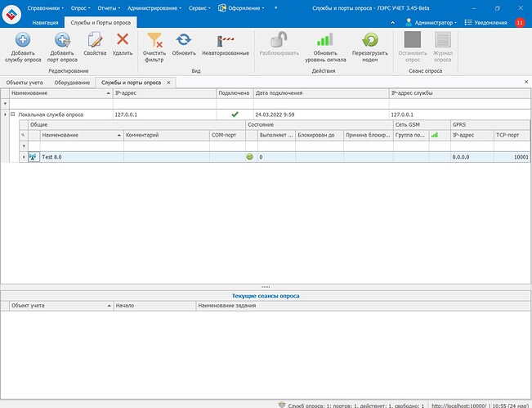Collapse the ribbon with the up chevron
532x408 pixels.
(392, 22)
